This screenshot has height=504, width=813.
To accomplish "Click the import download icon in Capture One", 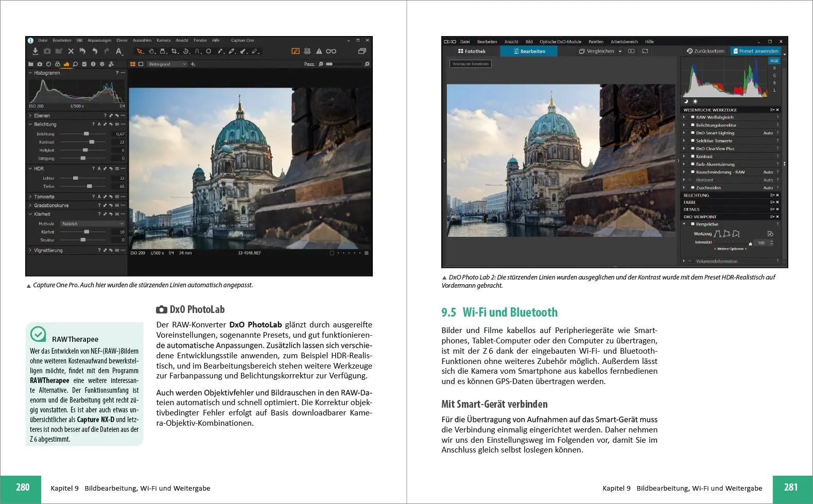I will point(35,51).
